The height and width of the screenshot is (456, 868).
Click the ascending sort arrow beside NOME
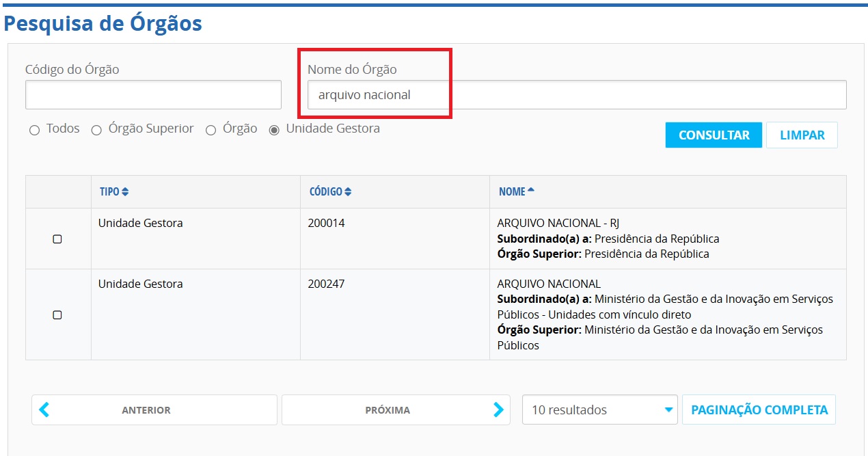(531, 191)
